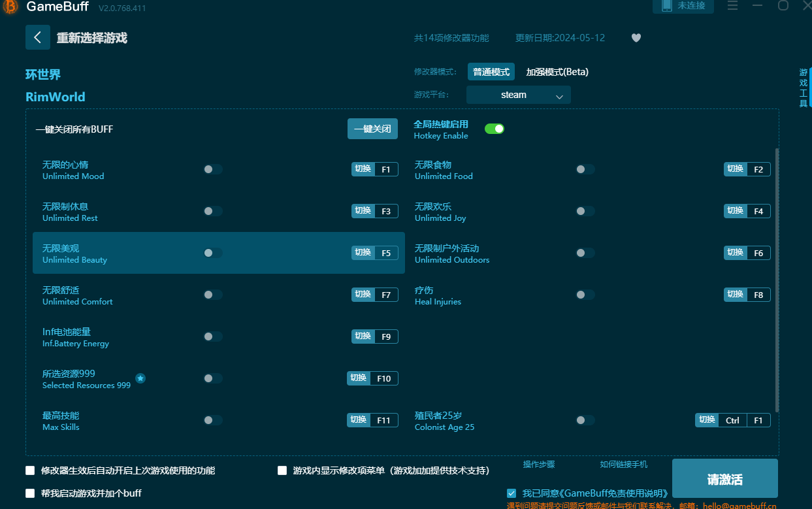Click F10 hotkey field for Selected Resources

[384, 378]
